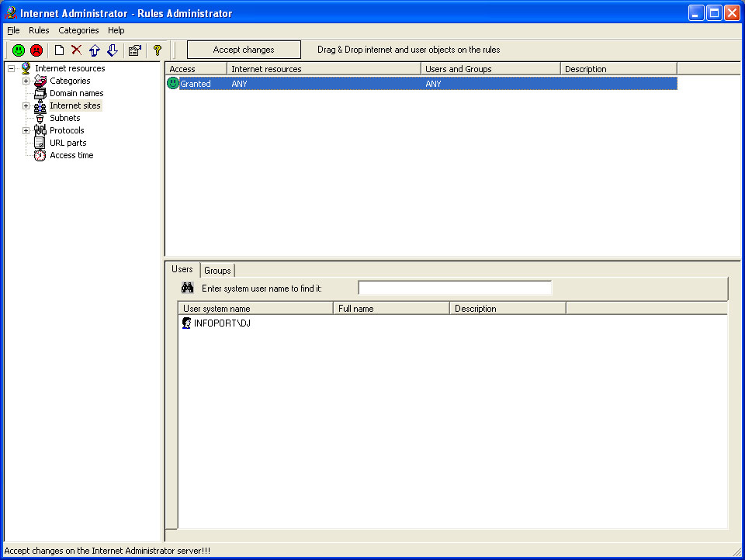Open the Categories menu
Screen dimensions: 745x560
pos(78,30)
